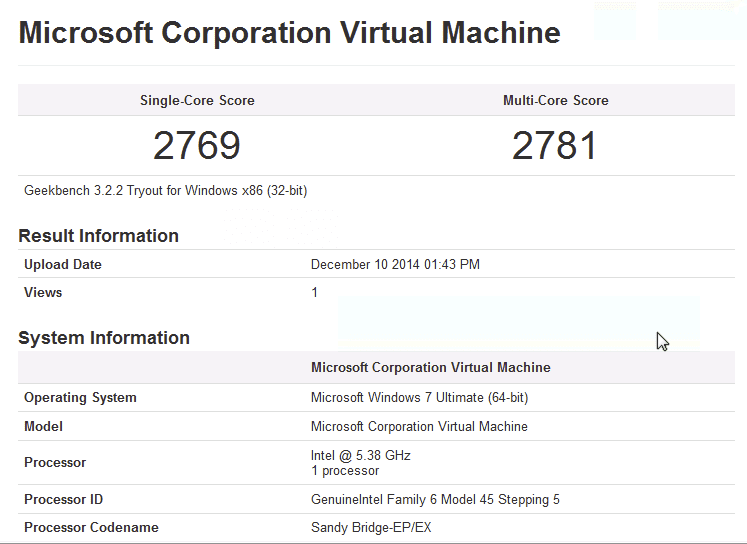Click the Multi-Core Score label
The height and width of the screenshot is (544, 747).
click(x=555, y=100)
